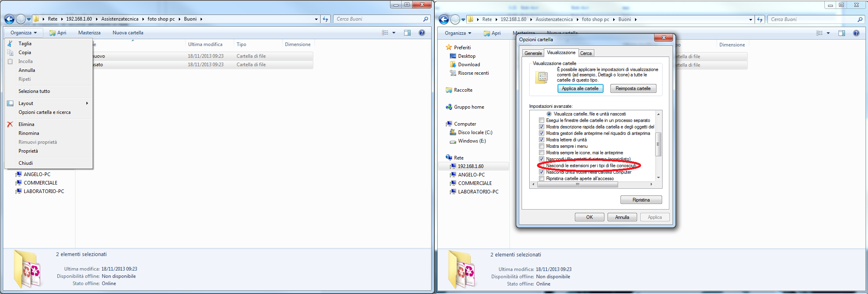868x294 pixels.
Task: Expand the Layout submenu arrow
Action: point(87,103)
